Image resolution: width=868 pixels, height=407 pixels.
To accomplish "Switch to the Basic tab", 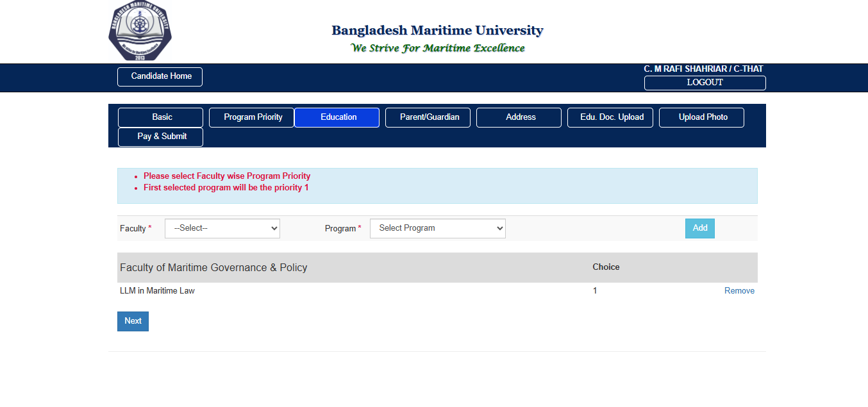I will [160, 117].
